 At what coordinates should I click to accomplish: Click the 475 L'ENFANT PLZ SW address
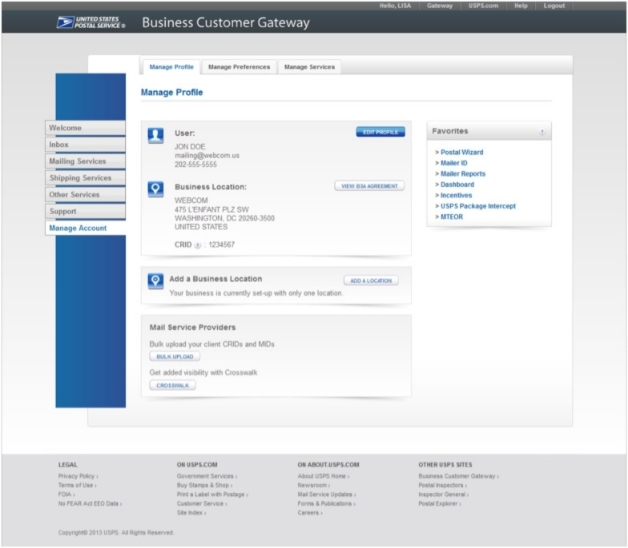pyautogui.click(x=211, y=210)
